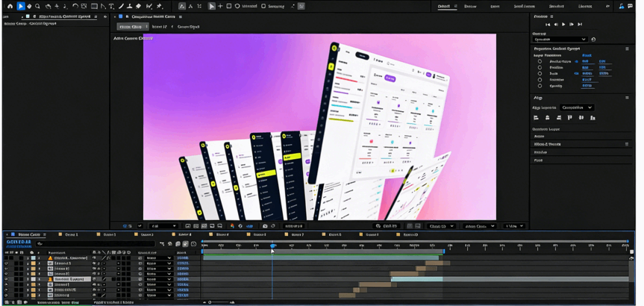
Task: Click the timeline layer search field
Action: (x=97, y=243)
